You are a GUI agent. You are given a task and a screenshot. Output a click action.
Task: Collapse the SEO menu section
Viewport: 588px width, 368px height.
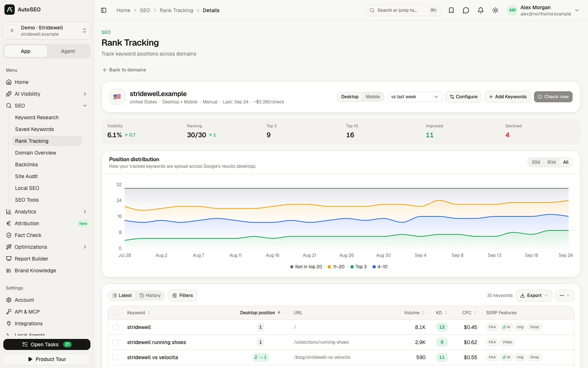coord(47,106)
